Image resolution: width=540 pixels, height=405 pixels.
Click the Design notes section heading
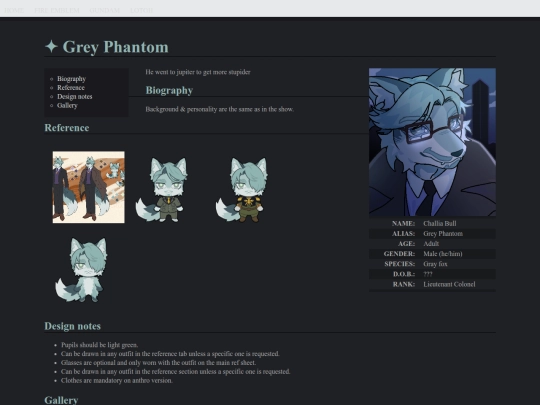point(73,326)
